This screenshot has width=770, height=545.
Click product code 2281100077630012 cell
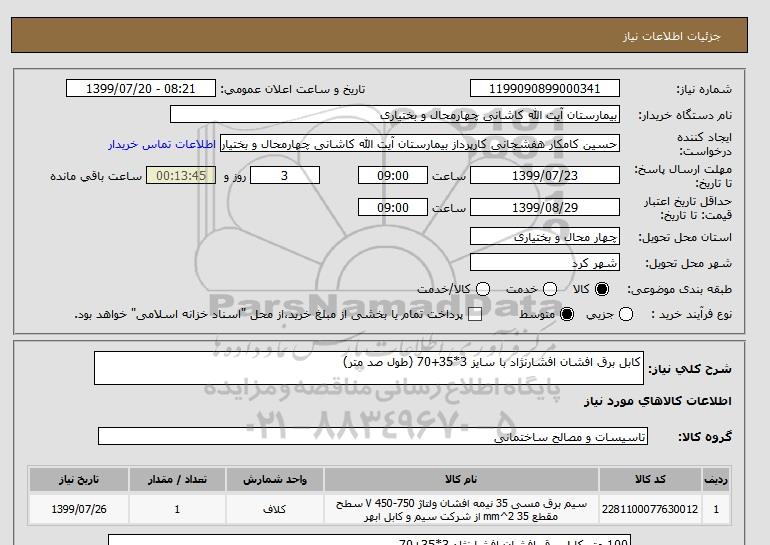(x=650, y=509)
